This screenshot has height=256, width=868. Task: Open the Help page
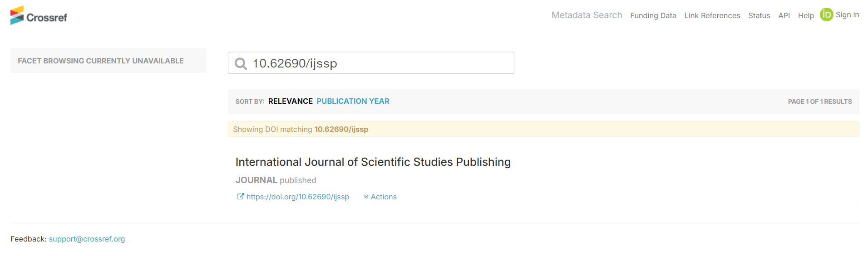pos(806,15)
